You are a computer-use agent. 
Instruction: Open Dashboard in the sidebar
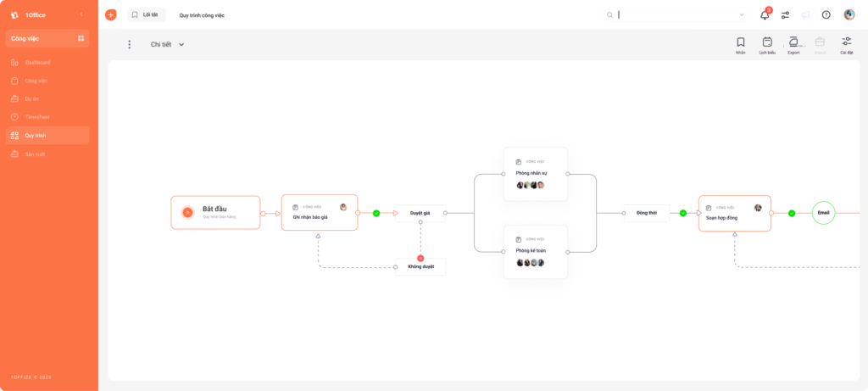point(37,63)
